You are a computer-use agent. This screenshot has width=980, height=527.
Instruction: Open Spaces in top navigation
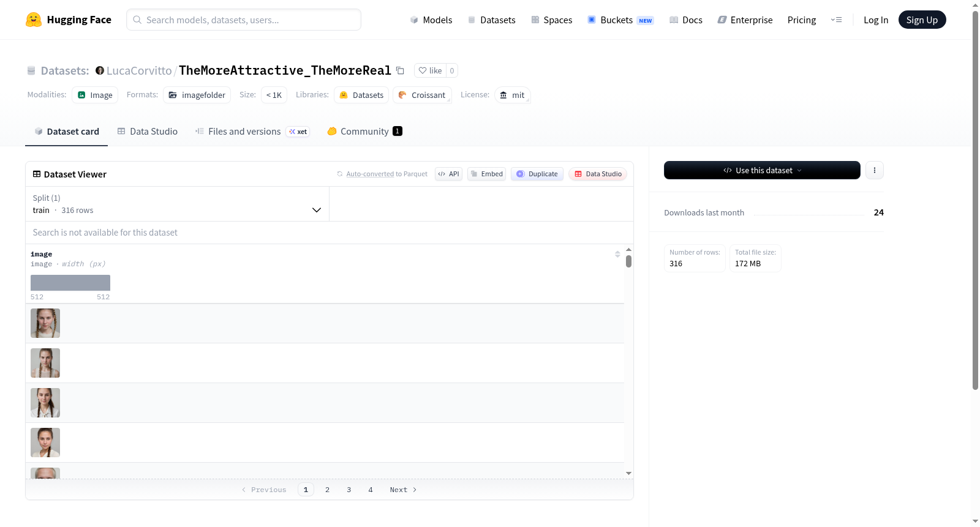[551, 20]
